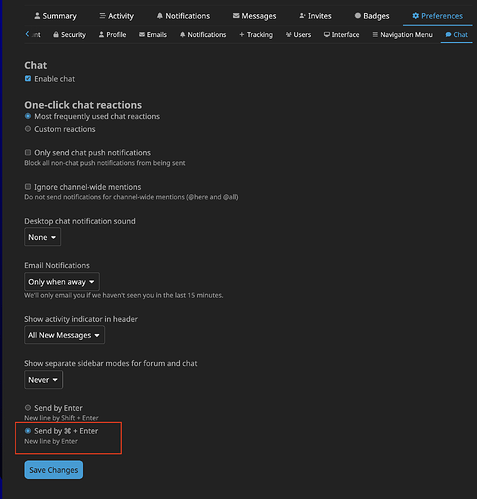Image resolution: width=477 pixels, height=499 pixels.
Task: Open the Invites tab
Action: click(x=315, y=16)
